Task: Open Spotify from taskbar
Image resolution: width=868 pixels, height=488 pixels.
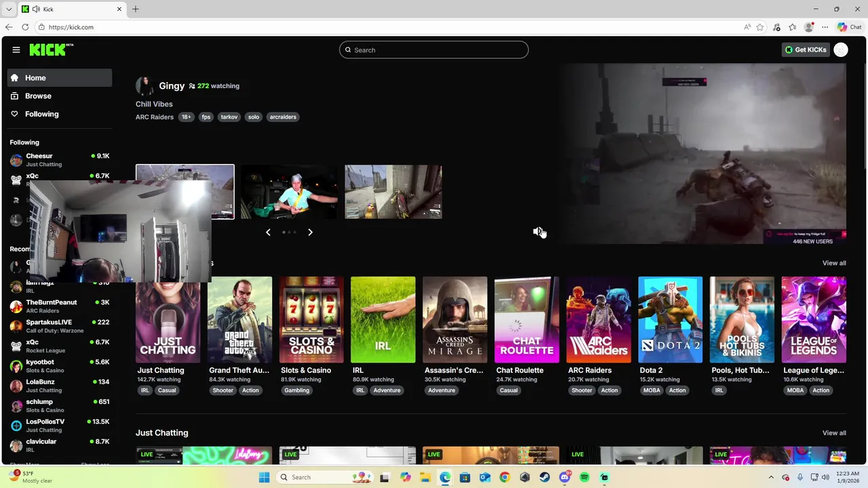Action: point(585,477)
